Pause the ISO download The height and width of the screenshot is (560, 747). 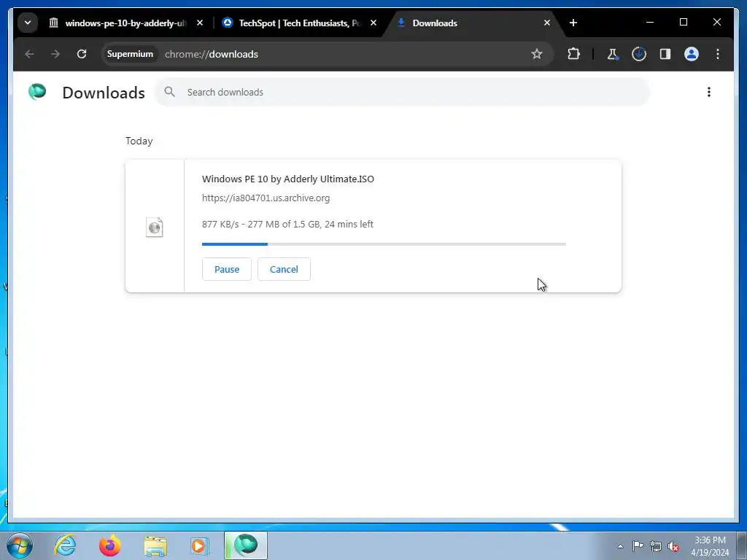(227, 269)
